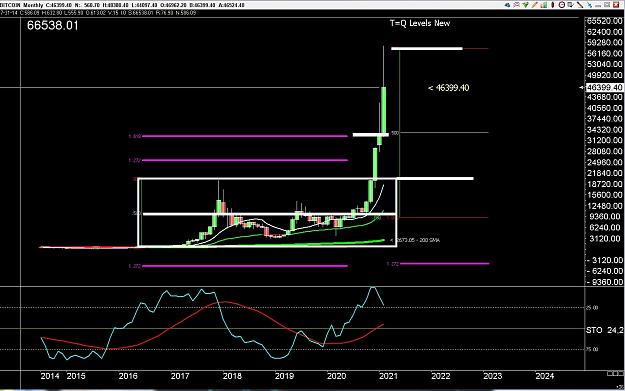Click the 12480.00 price axis label
Image resolution: width=625 pixels, height=391 pixels.
[x=604, y=206]
